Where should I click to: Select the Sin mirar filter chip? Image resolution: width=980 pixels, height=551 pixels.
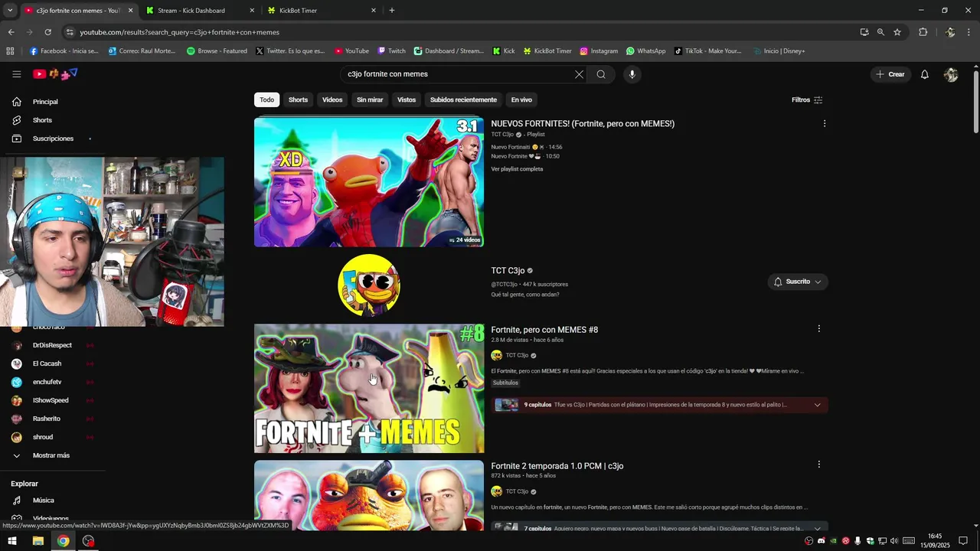click(370, 99)
